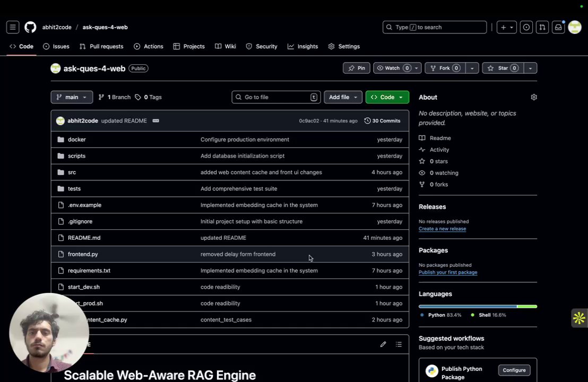Open the green Code dropdown
This screenshot has height=382, width=588.
(387, 97)
